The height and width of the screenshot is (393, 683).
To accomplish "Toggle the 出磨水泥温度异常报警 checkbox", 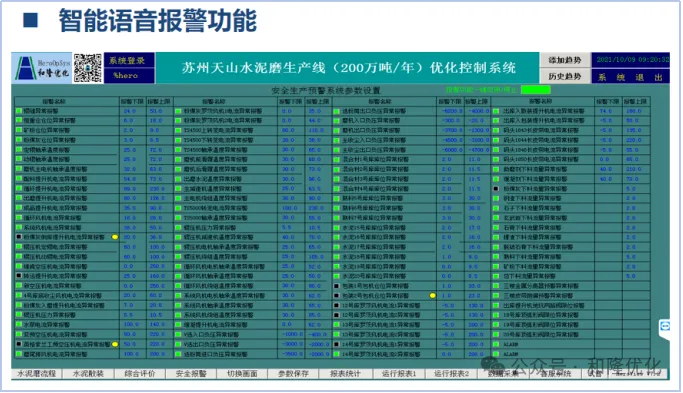I will coord(178,179).
